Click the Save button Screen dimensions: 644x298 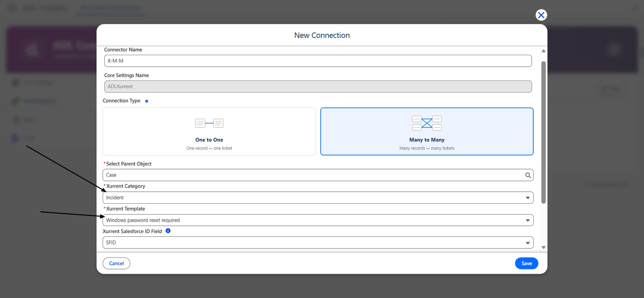coord(526,263)
